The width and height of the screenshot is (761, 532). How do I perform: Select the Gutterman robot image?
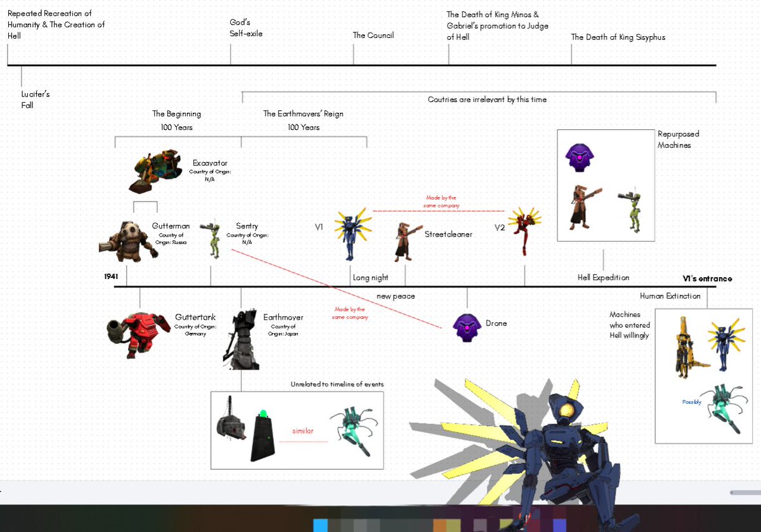click(x=129, y=240)
